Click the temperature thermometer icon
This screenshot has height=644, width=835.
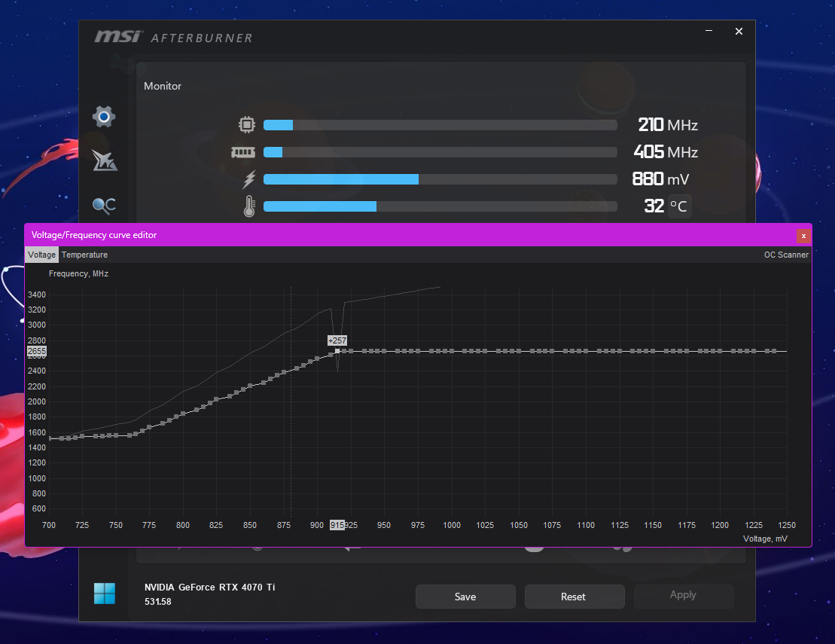click(x=249, y=206)
